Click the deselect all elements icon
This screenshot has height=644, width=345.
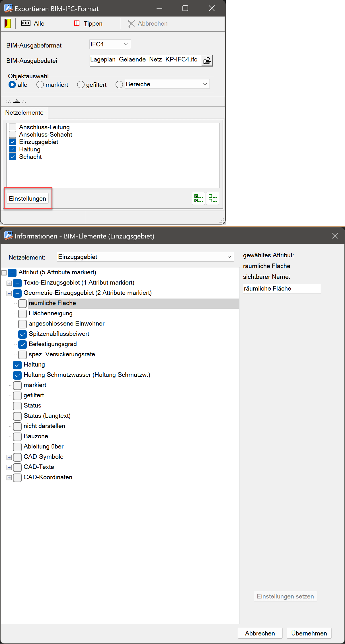pyautogui.click(x=213, y=198)
